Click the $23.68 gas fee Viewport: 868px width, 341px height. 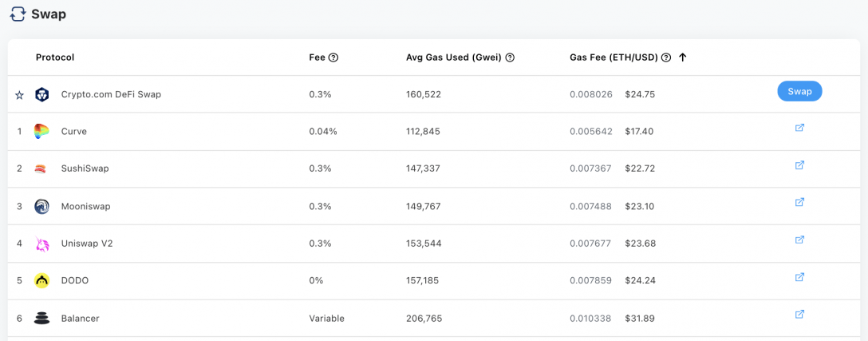pos(640,244)
